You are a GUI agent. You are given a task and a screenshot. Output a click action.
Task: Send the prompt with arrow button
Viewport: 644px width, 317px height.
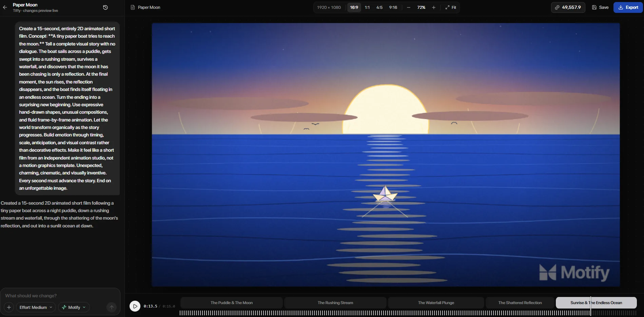coord(111,307)
